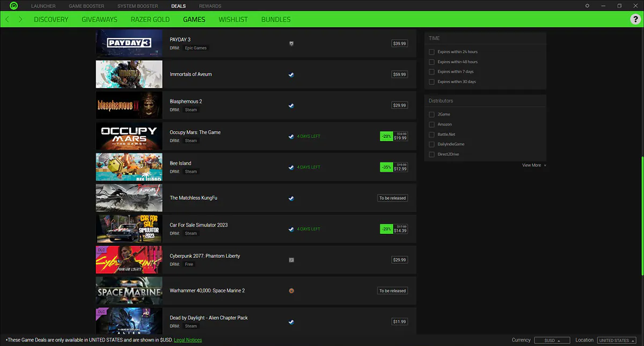This screenshot has height=346, width=644.
Task: Click the $29.99 price for Cyberpunk 2077
Action: click(399, 260)
